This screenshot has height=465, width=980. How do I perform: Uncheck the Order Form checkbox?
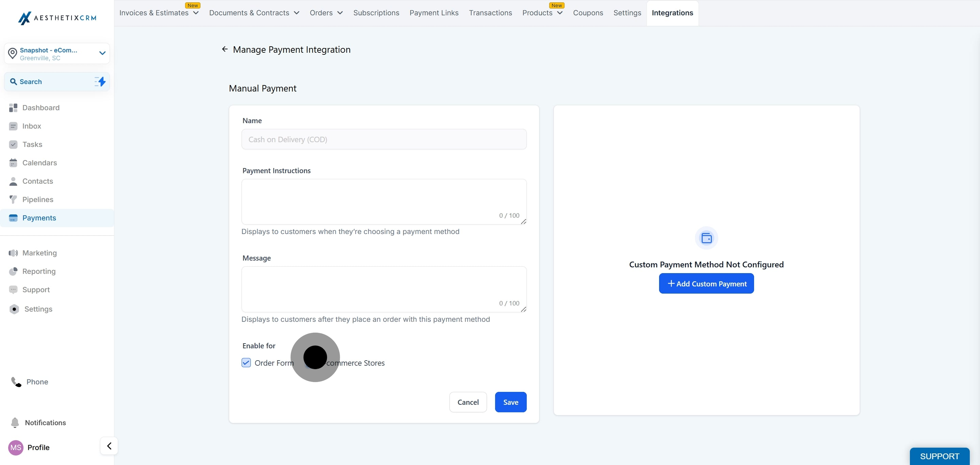pos(246,363)
